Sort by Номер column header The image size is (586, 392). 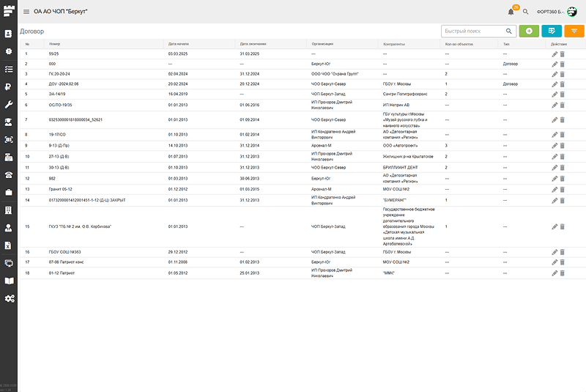point(54,44)
